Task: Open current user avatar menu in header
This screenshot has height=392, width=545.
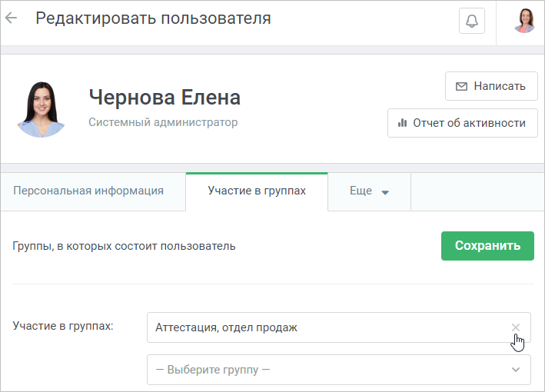Action: click(x=524, y=21)
